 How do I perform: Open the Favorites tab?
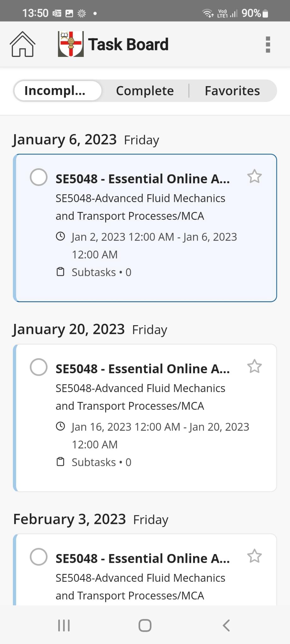click(x=232, y=91)
